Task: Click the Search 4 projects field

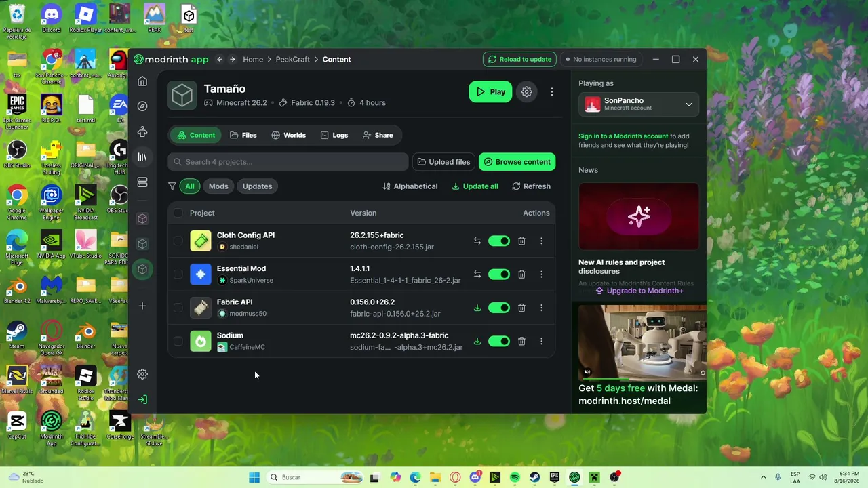Action: [x=288, y=162]
